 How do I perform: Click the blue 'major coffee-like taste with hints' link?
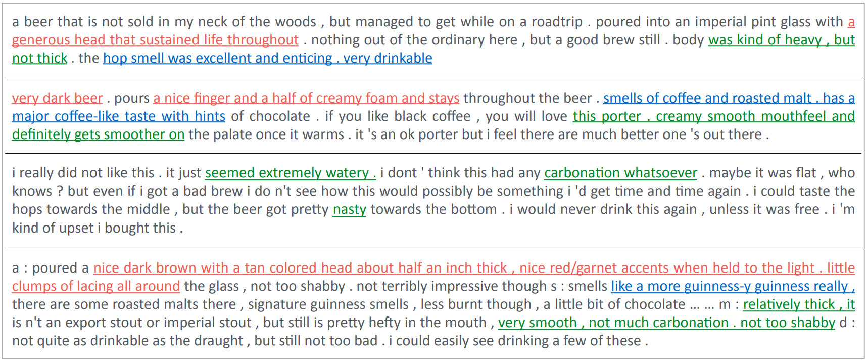coord(119,116)
